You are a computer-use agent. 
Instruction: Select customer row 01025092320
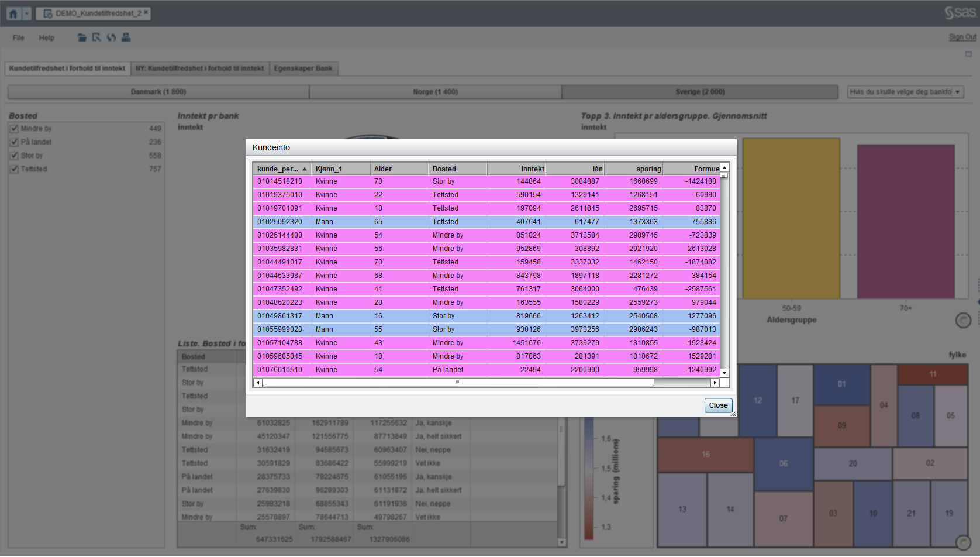486,222
